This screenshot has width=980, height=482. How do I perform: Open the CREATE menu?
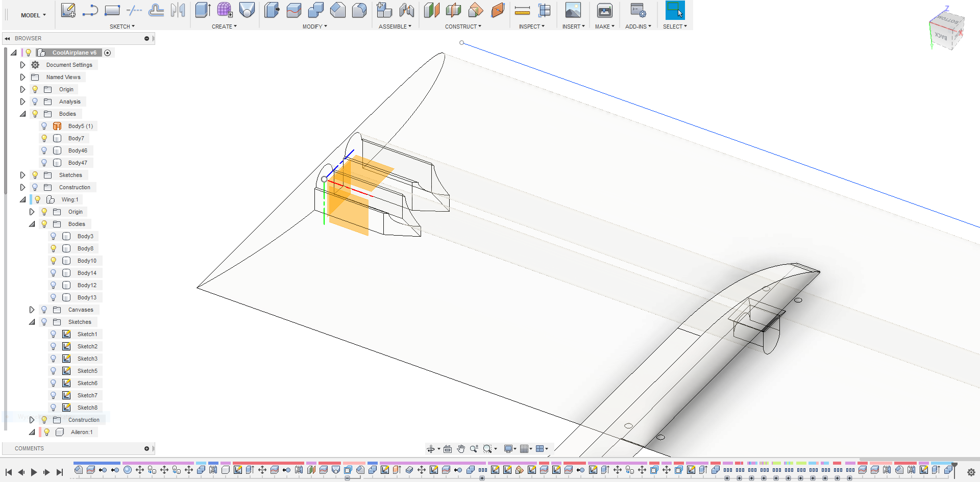pyautogui.click(x=224, y=27)
